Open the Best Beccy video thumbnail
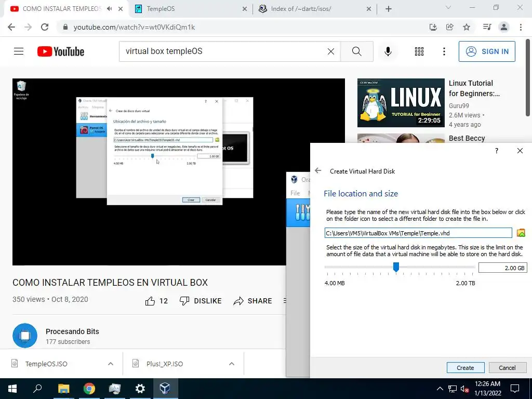Screen dimensions: 532x399 pos(401,138)
